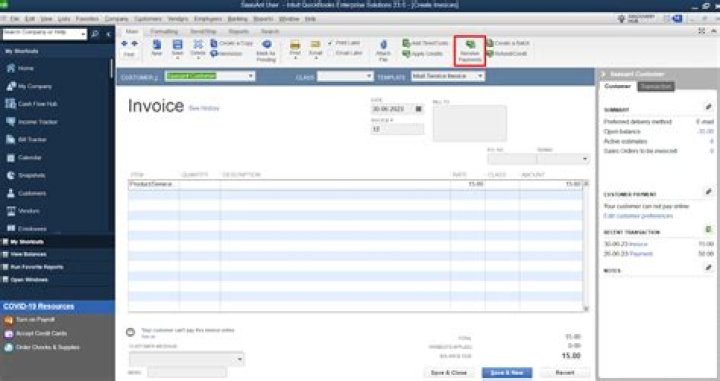Open the Customer Message dropdown
The width and height of the screenshot is (720, 381).
(x=240, y=359)
